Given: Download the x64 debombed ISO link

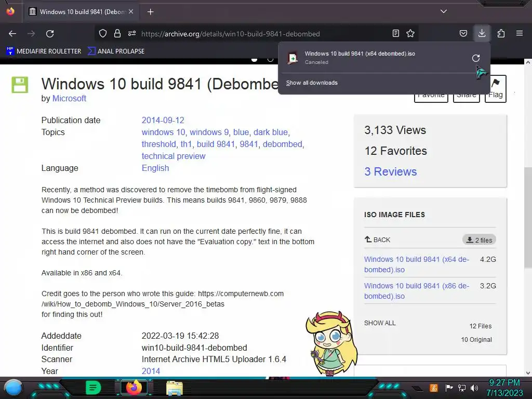Looking at the screenshot, I should click(417, 264).
